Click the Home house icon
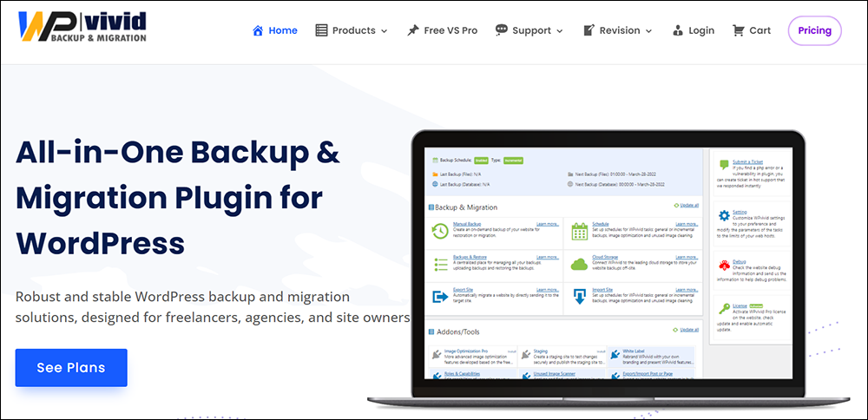Viewport: 868px width, 420px height. click(x=258, y=30)
